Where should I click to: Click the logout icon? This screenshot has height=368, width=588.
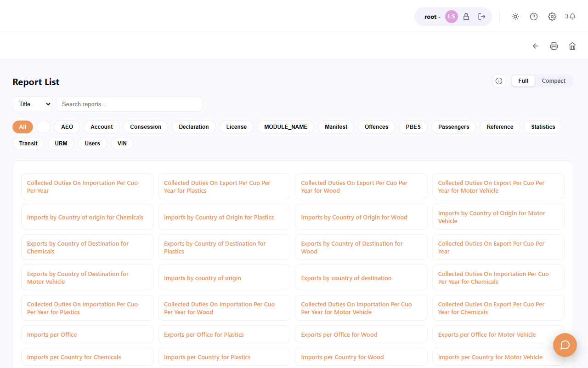(x=482, y=17)
